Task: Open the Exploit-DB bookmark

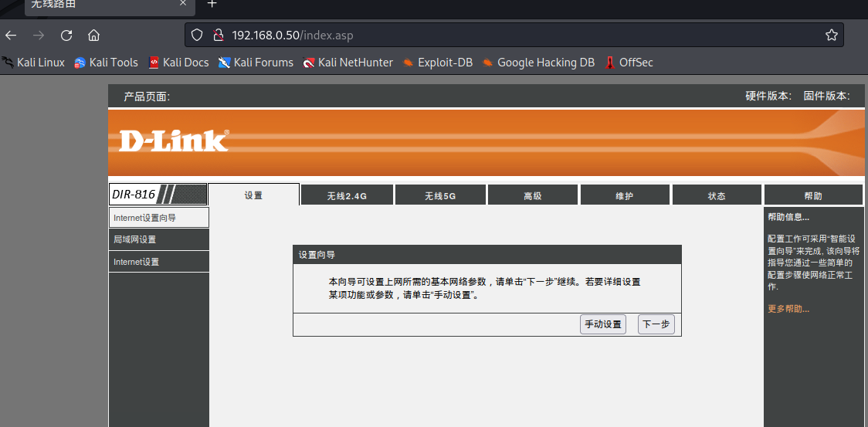Action: tap(438, 63)
